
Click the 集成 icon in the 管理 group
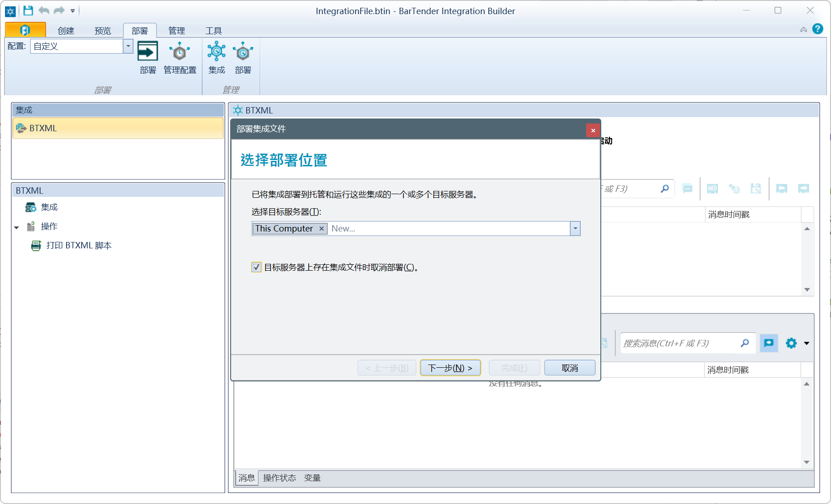point(217,58)
